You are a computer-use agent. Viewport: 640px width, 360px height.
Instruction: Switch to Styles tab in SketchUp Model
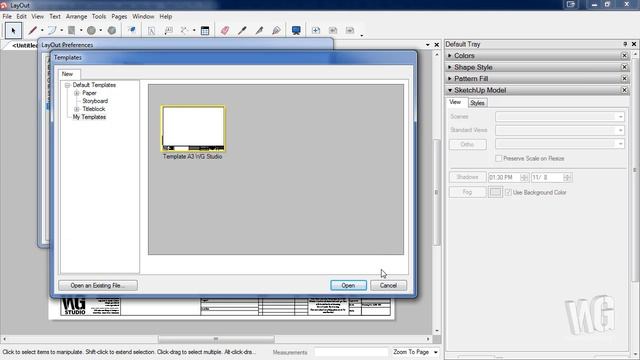(x=477, y=103)
